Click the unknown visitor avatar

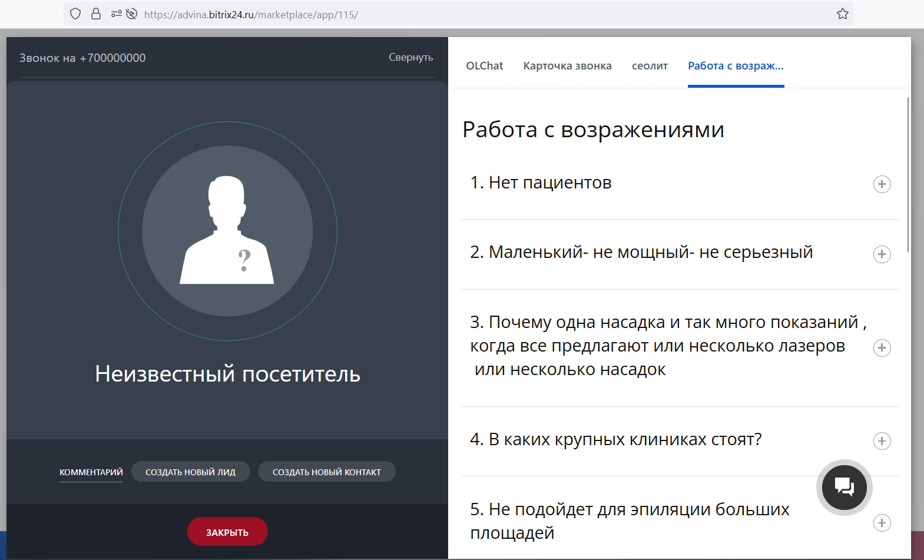click(x=227, y=231)
